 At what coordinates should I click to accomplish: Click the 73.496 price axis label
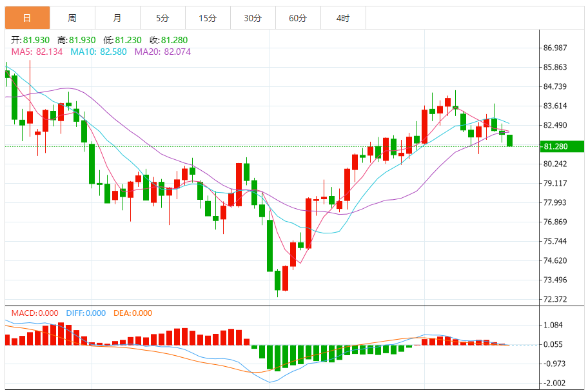[x=555, y=280]
